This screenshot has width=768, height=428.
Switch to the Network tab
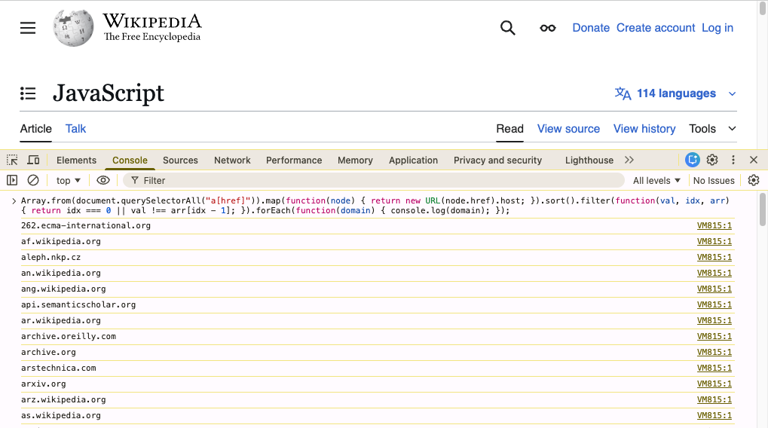coord(232,160)
